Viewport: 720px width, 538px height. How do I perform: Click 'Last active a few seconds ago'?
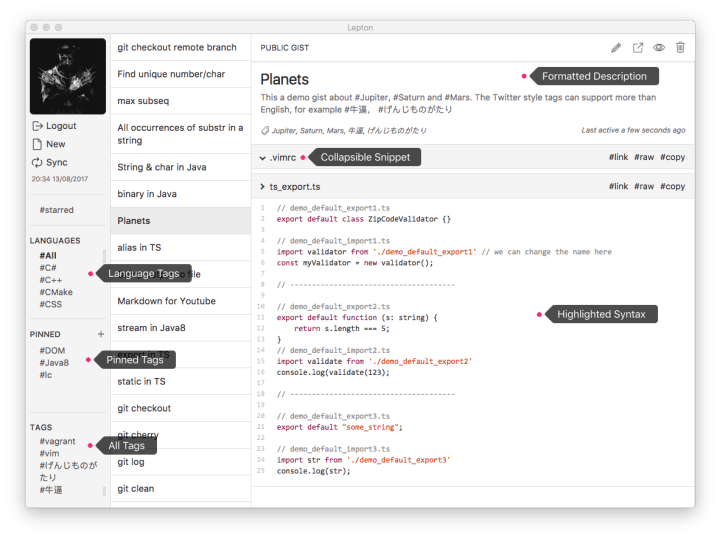point(633,130)
